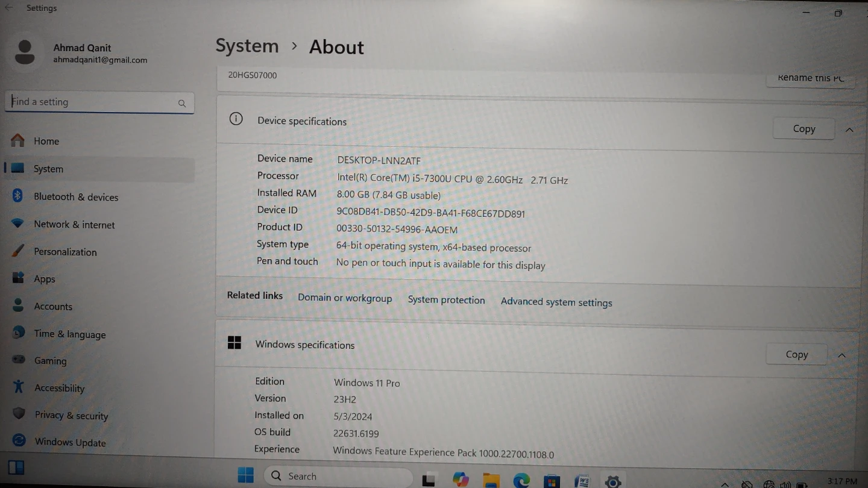Click the OS build 22631.6199 value

click(356, 433)
